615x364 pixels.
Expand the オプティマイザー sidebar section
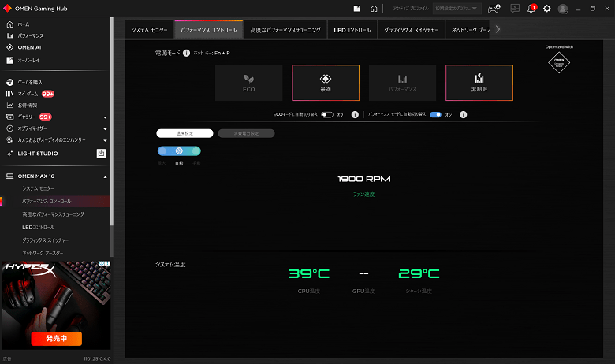click(x=105, y=128)
